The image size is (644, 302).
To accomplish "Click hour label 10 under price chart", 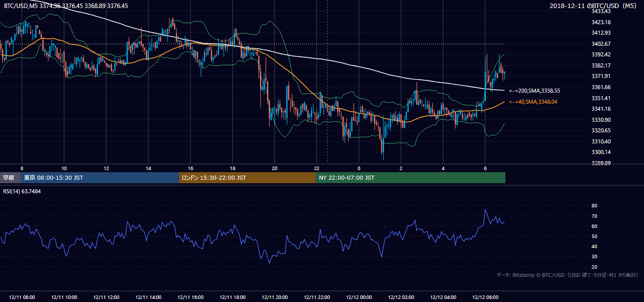I will click(x=64, y=168).
